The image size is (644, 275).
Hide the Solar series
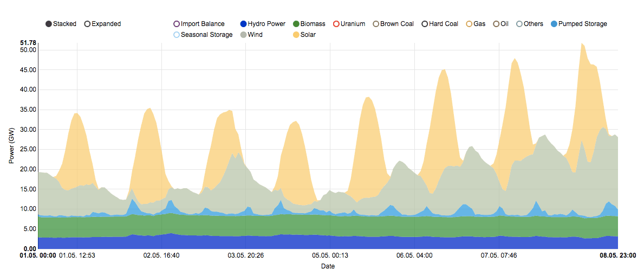[x=296, y=35]
